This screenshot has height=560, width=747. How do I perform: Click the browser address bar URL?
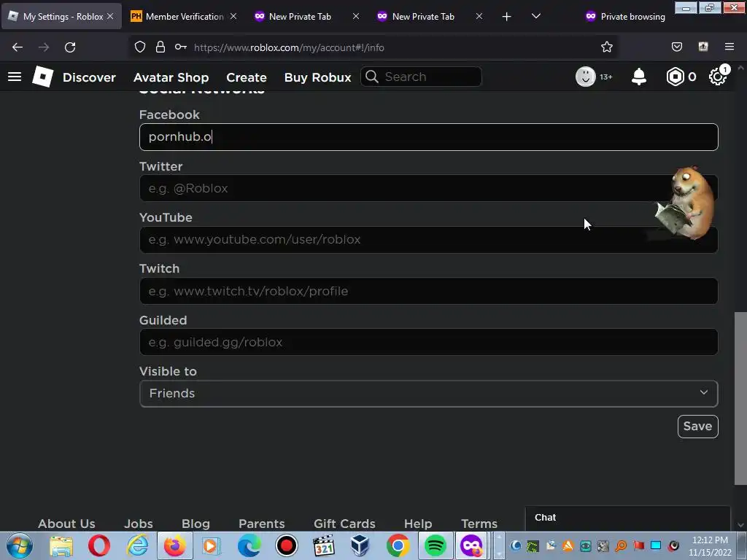tap(289, 47)
